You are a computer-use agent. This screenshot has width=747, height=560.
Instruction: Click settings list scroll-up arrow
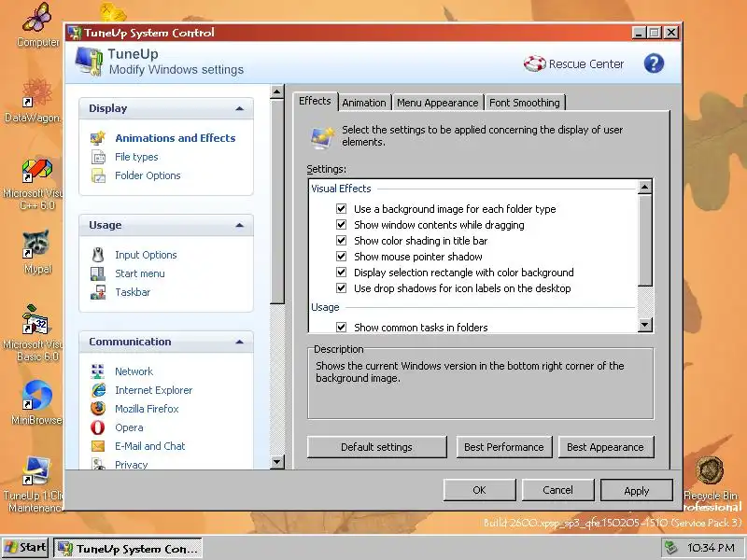point(644,188)
